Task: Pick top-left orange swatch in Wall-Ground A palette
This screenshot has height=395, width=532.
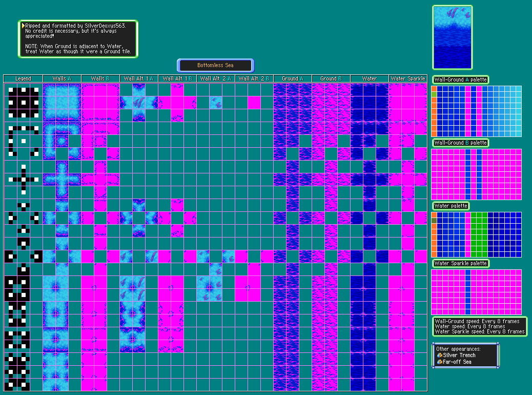Action: [434, 89]
